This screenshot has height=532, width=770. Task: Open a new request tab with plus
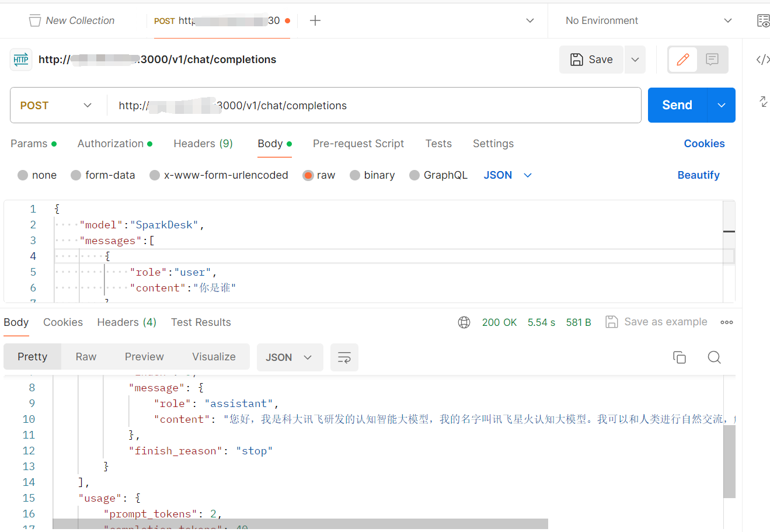click(x=315, y=20)
